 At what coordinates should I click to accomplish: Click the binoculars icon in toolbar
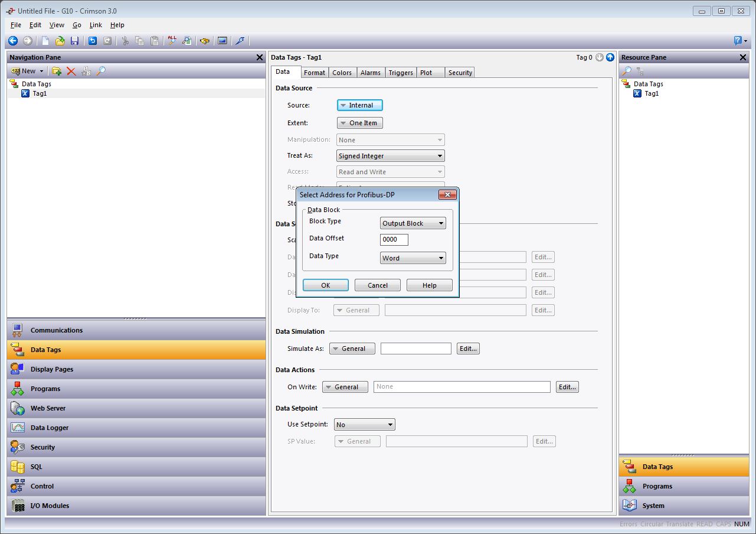point(205,41)
